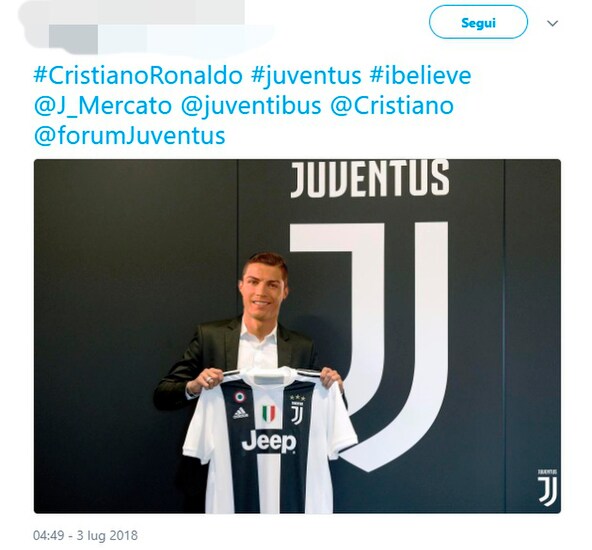
Task: Open the 04:49 - 3 lug 2018 timestamp
Action: [x=85, y=535]
